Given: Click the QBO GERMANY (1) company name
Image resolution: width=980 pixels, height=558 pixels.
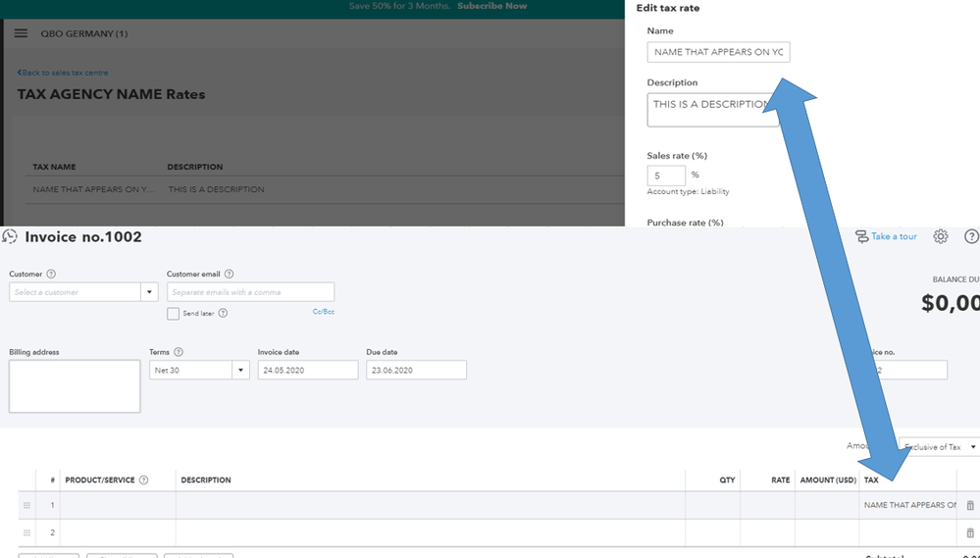Looking at the screenshot, I should tap(84, 33).
